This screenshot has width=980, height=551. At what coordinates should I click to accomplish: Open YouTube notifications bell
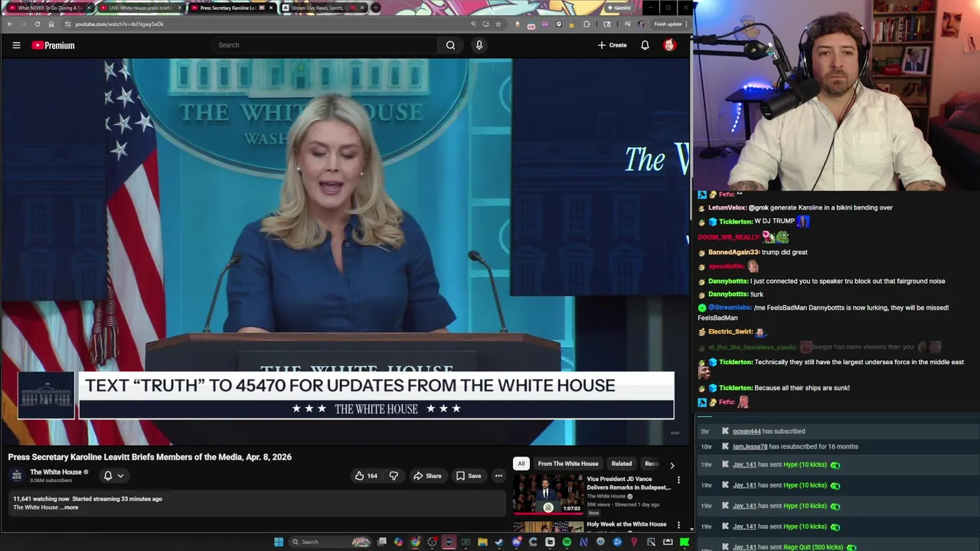pyautogui.click(x=645, y=45)
